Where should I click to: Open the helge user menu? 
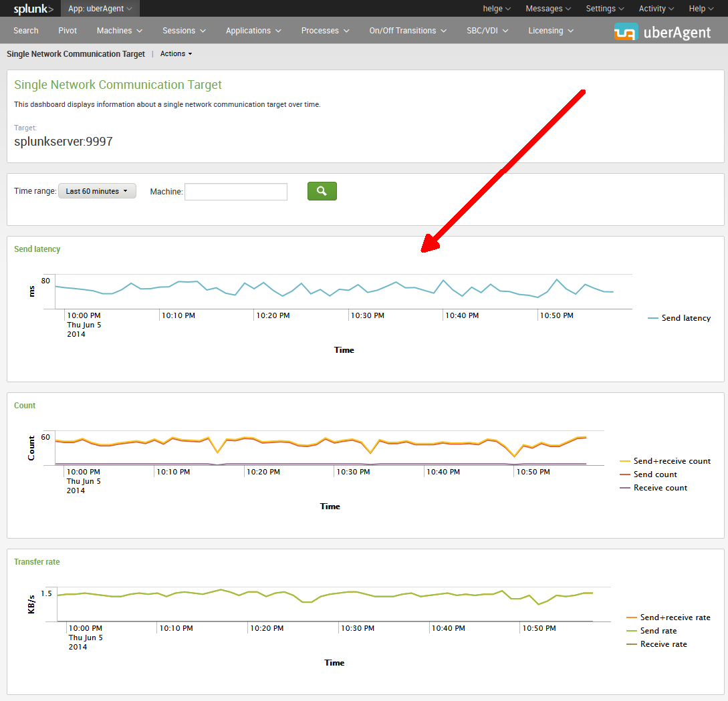point(497,9)
